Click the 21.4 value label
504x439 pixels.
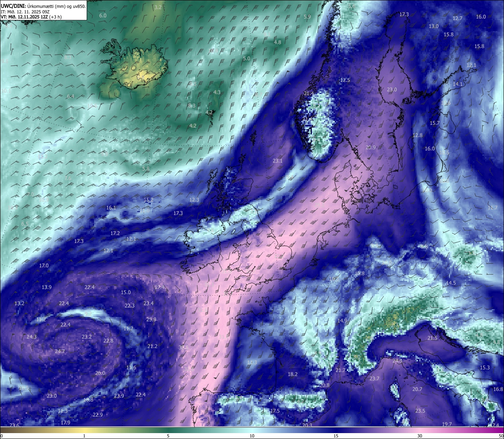[x=309, y=93]
